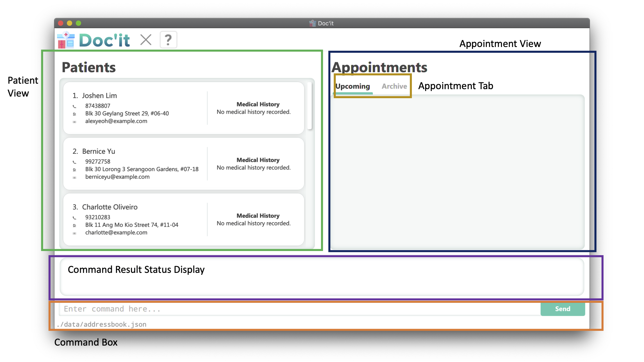Click the Enter command here input field
The width and height of the screenshot is (644, 362).
pos(299,309)
